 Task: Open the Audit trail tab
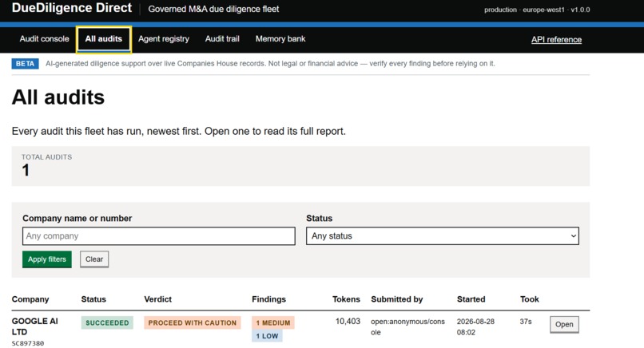coord(222,39)
